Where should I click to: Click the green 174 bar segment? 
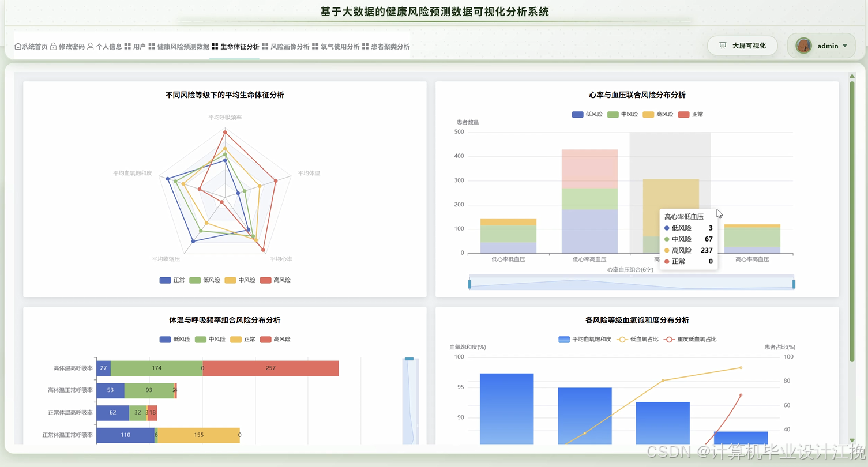point(157,368)
